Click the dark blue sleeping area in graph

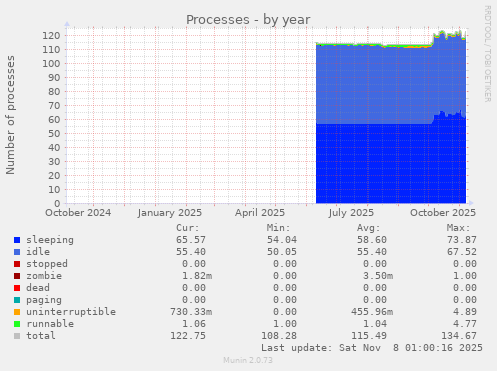390,163
